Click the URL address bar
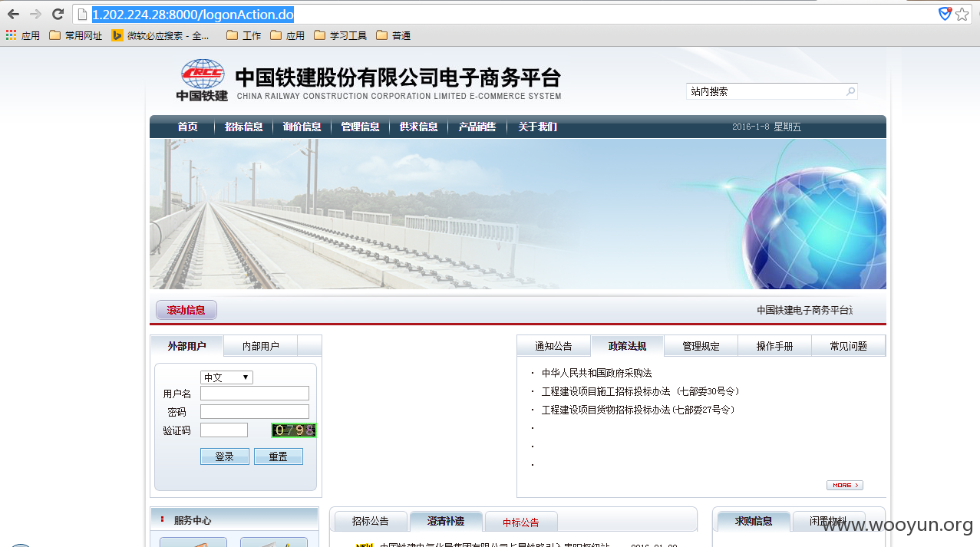Screen dimensions: 980x547 pyautogui.click(x=506, y=14)
